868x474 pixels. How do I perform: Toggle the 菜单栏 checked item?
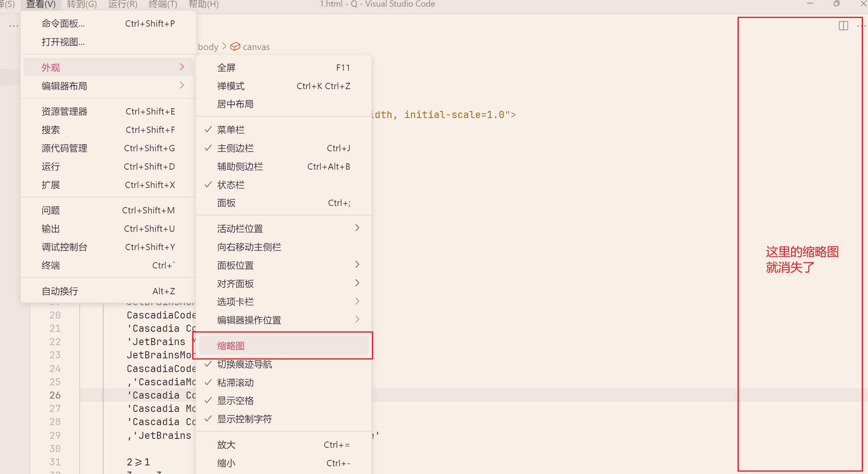230,130
